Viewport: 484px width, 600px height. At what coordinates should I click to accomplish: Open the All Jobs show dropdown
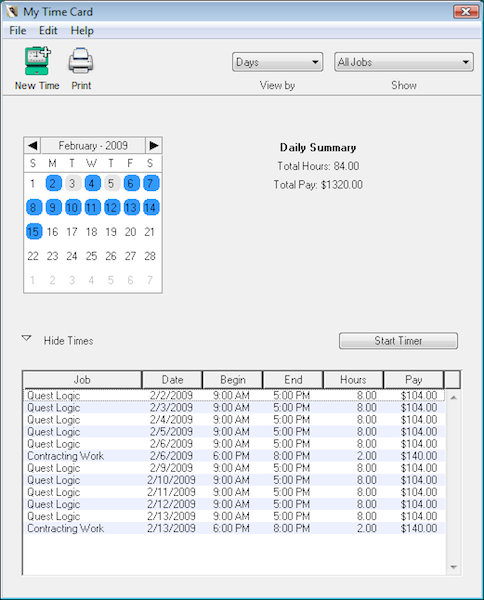click(404, 62)
